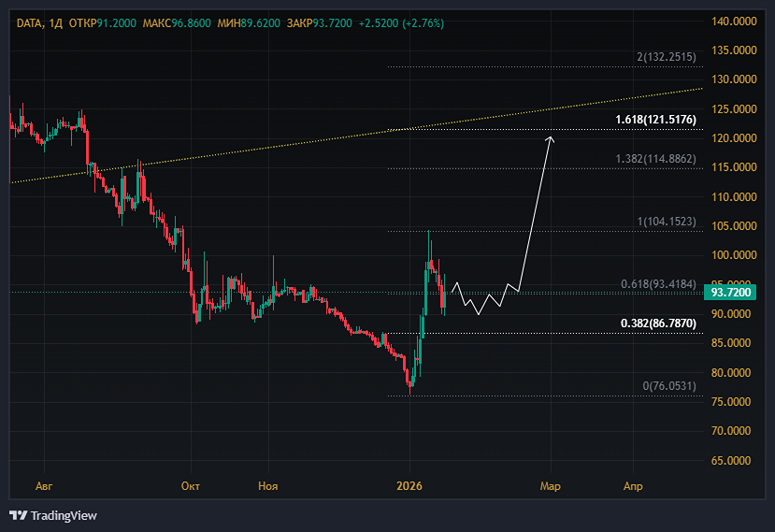Select the Fibonacci label 0.618(93.4184)
775x532 pixels.
658,284
